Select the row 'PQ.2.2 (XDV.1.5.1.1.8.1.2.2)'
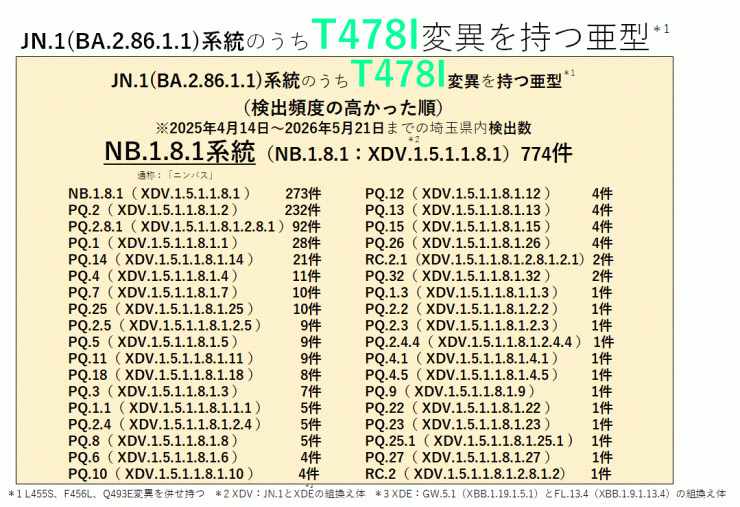740x507 pixels. pyautogui.click(x=488, y=309)
